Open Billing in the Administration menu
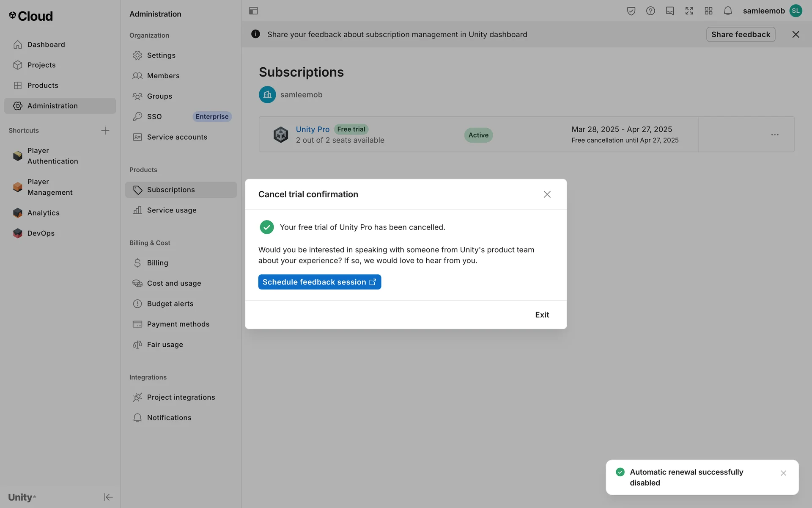The image size is (812, 508). tap(157, 263)
